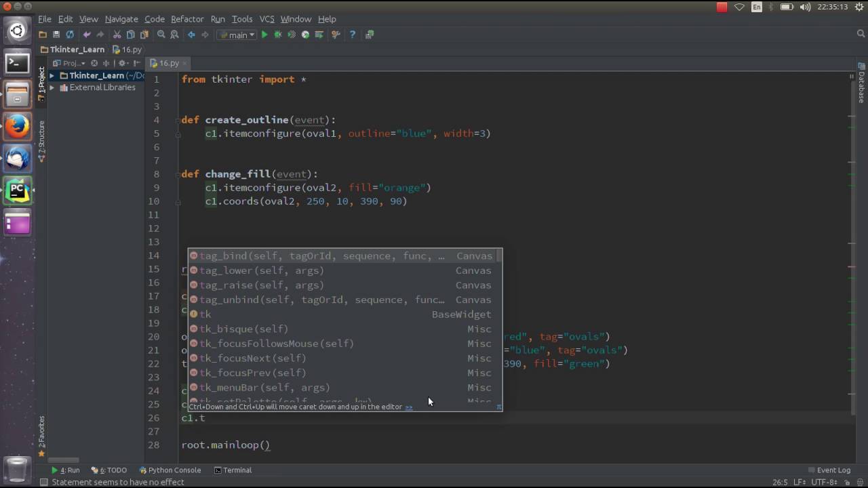Click the inspection profile icon in status bar
868x488 pixels.
[859, 483]
